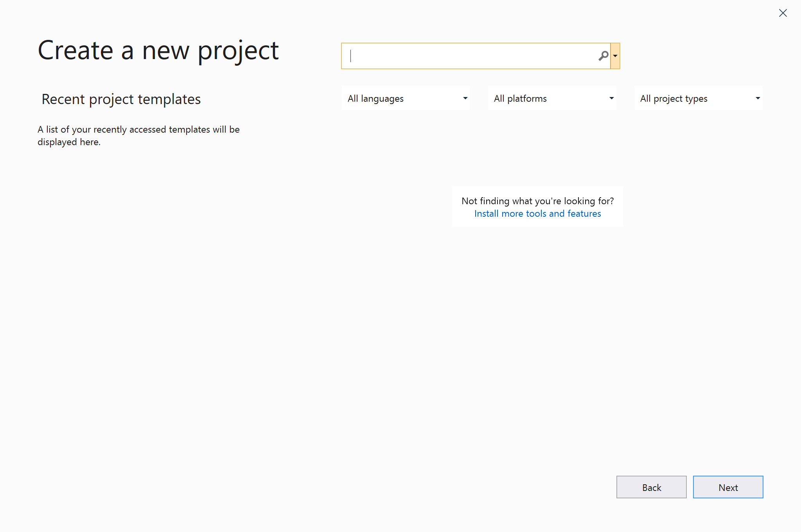Open the search history dropdown arrow
Image resolution: width=801 pixels, height=532 pixels.
(x=615, y=56)
